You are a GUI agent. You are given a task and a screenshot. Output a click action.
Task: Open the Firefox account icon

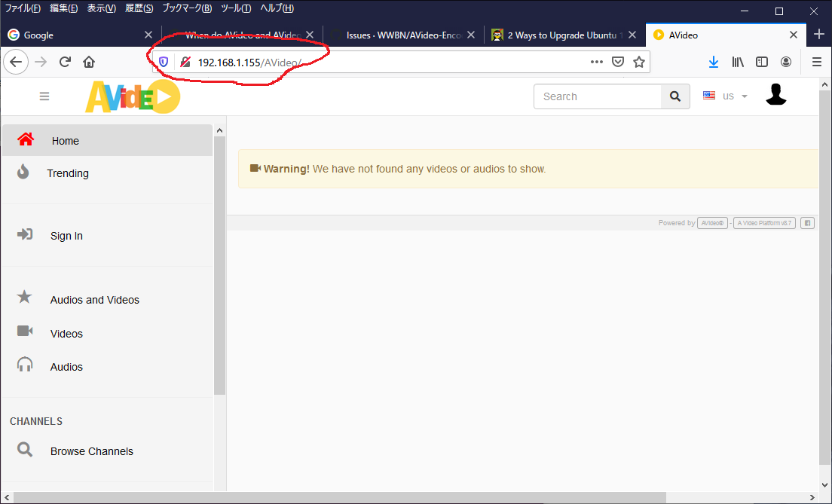786,62
